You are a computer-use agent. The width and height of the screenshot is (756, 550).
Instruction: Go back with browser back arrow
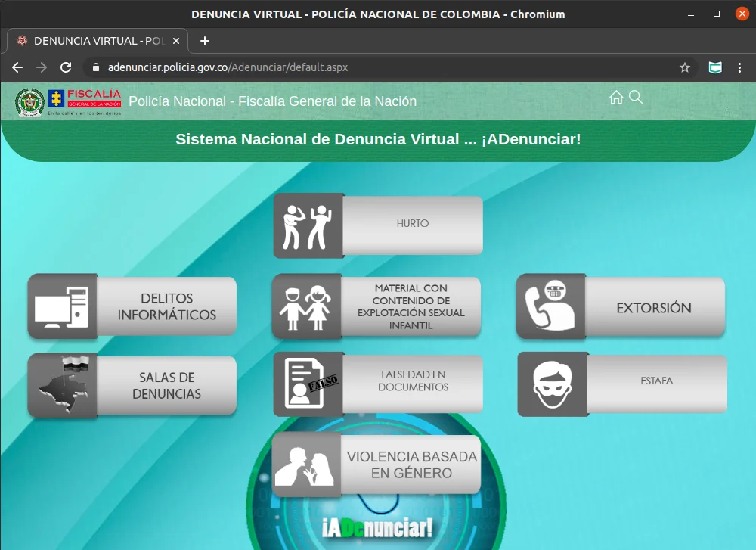(17, 67)
